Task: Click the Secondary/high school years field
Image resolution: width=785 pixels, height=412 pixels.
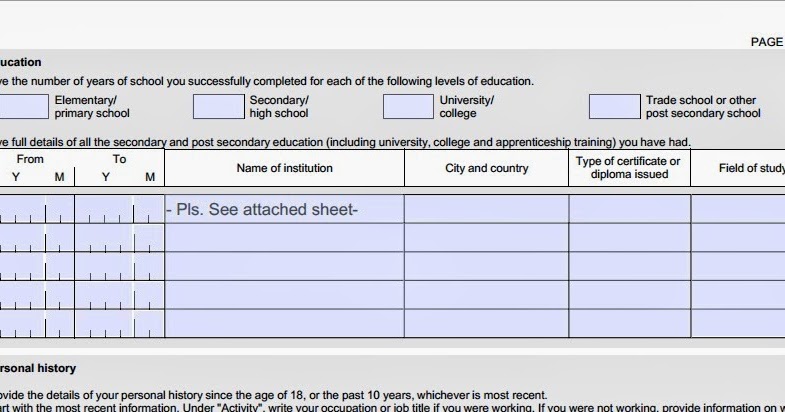Action: coord(219,107)
